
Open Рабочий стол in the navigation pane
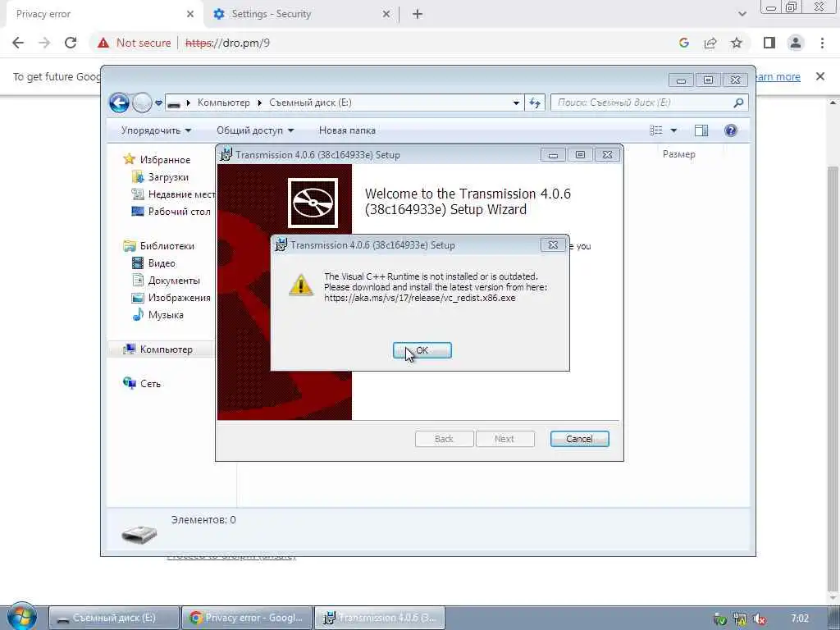[x=179, y=211]
